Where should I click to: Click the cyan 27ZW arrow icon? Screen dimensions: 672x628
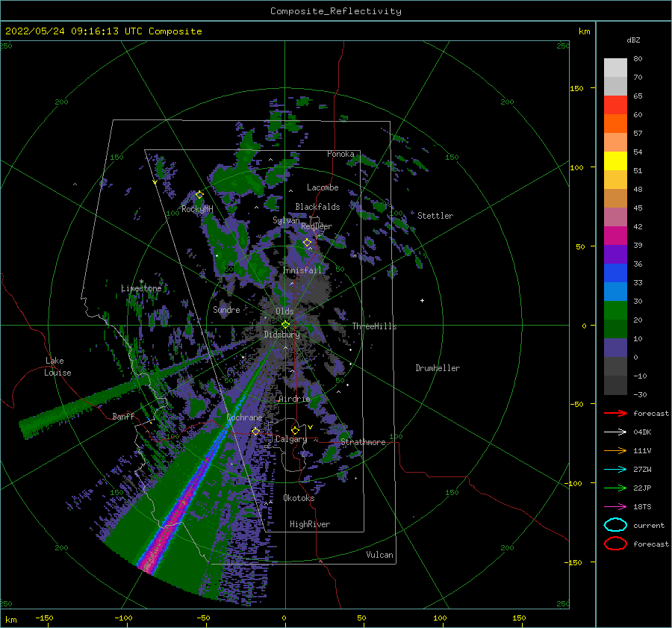click(x=615, y=470)
